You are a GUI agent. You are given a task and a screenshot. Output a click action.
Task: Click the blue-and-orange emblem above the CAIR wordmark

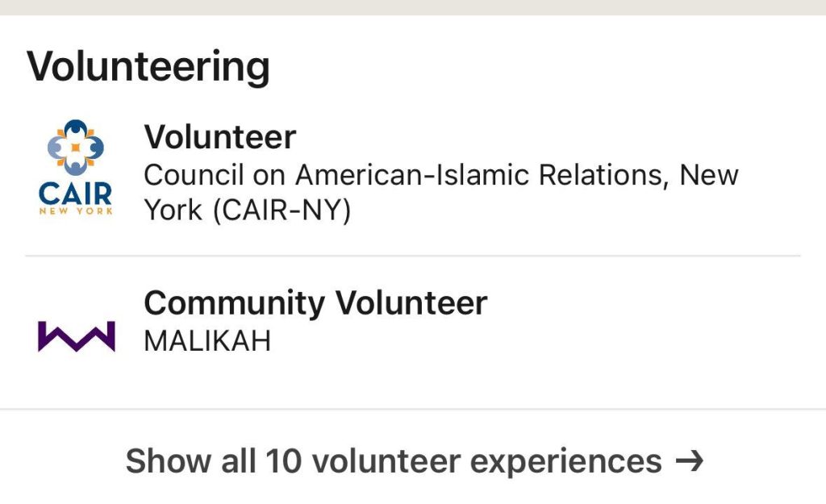(x=76, y=146)
